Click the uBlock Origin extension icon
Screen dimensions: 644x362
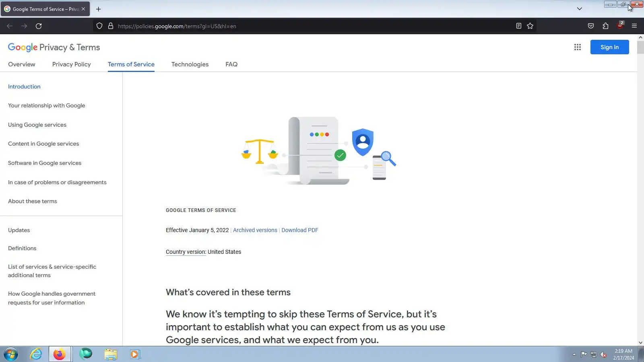620,26
